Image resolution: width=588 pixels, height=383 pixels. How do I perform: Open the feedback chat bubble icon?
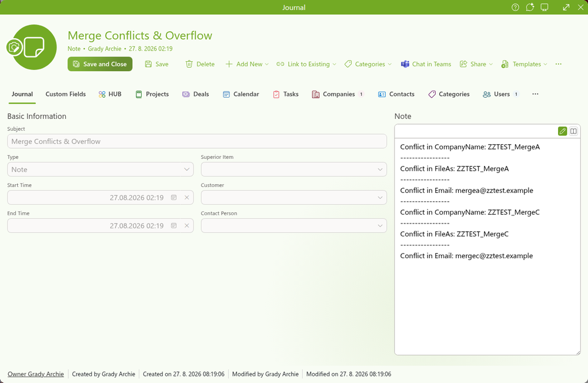[530, 7]
